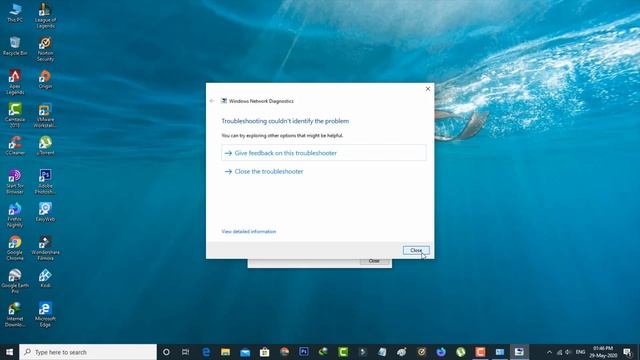
Task: Open Action Center notifications icon
Action: click(627, 352)
